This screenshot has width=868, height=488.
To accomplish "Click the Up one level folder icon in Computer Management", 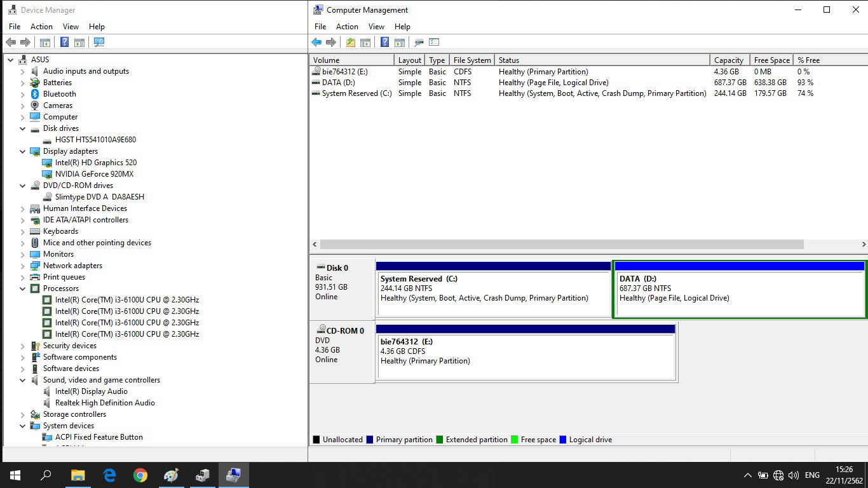I will point(351,43).
